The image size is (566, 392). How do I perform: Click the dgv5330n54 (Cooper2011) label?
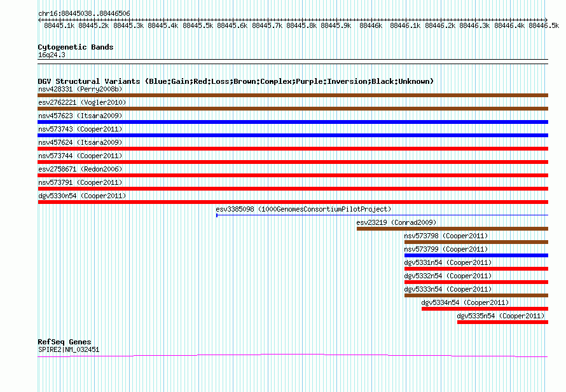(x=82, y=196)
